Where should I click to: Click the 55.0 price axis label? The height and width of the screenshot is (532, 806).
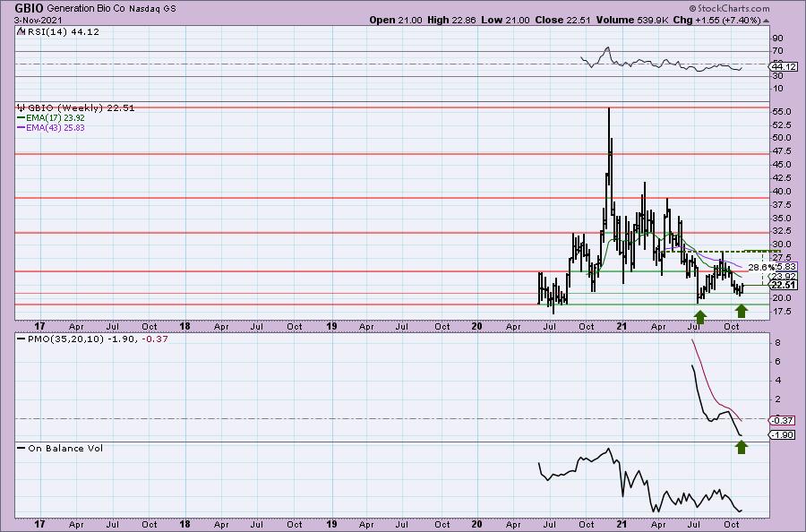(x=782, y=112)
